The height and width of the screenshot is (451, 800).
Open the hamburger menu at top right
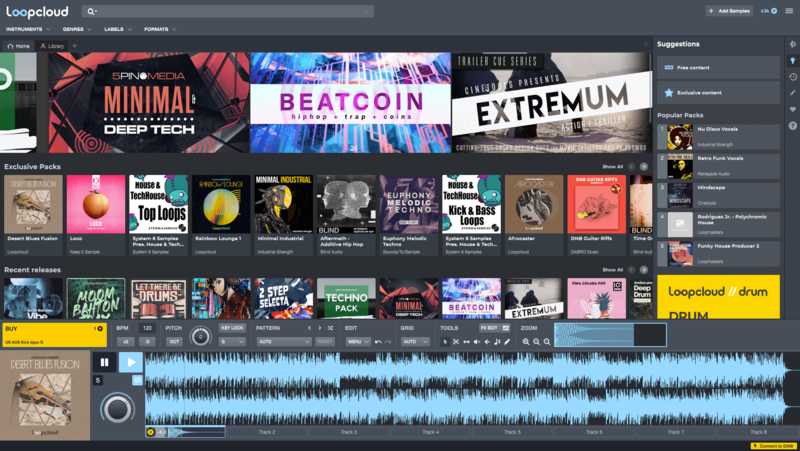pos(788,11)
